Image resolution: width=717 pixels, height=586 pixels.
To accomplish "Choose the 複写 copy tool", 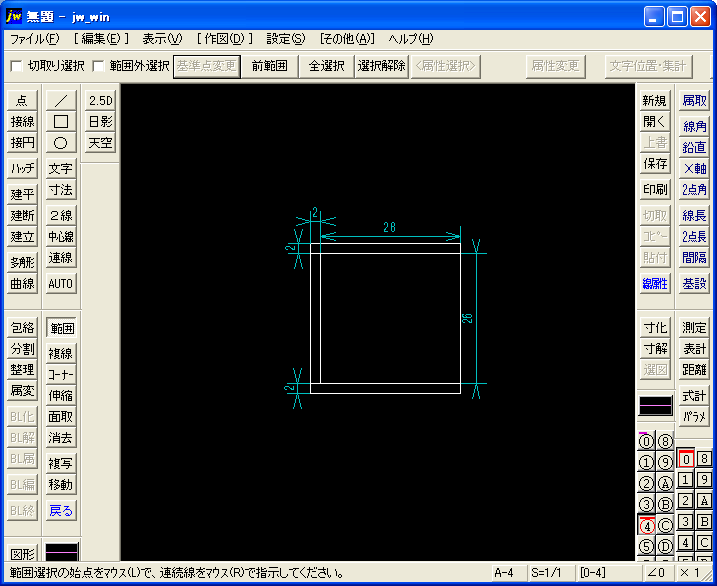I will 61,463.
